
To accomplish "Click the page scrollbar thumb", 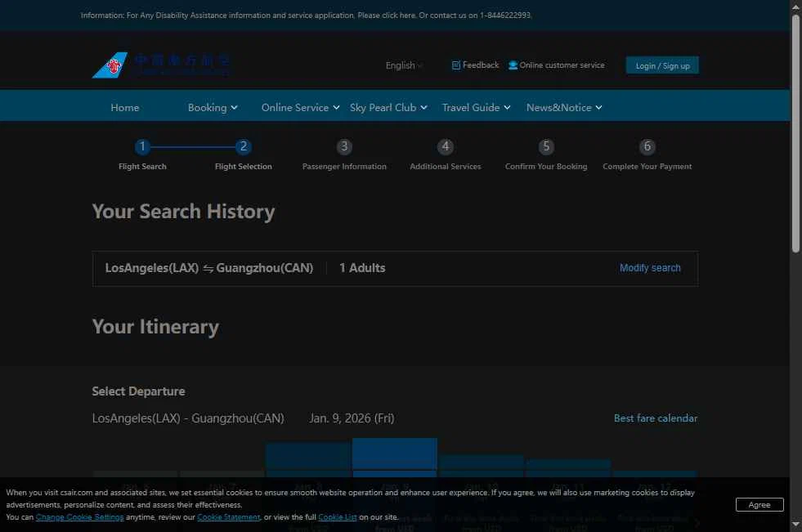I will [795, 133].
